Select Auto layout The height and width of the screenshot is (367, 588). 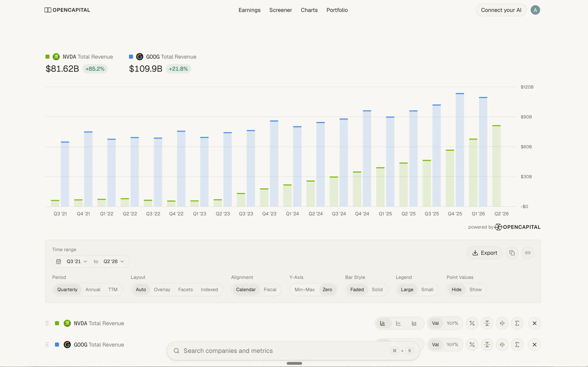pos(141,289)
